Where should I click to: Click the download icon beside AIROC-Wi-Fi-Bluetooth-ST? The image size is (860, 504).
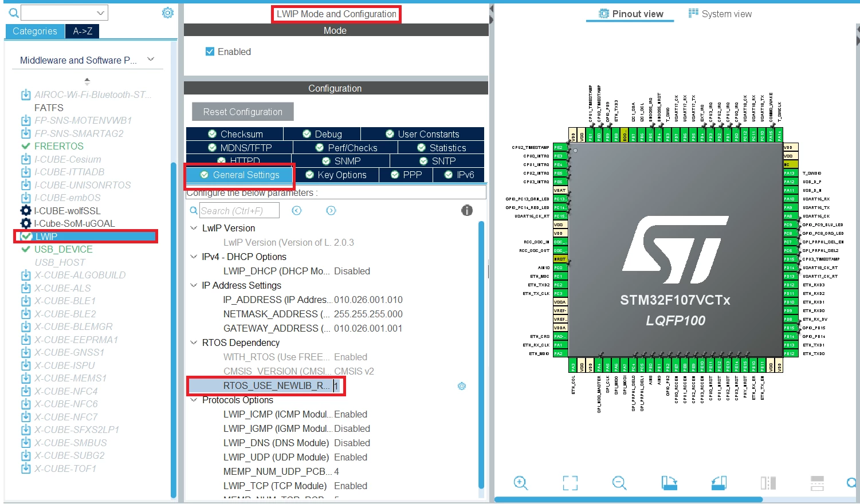pos(26,94)
